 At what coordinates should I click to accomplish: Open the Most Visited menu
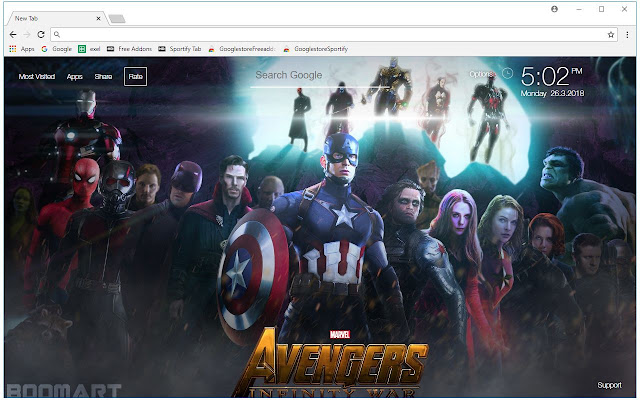37,76
